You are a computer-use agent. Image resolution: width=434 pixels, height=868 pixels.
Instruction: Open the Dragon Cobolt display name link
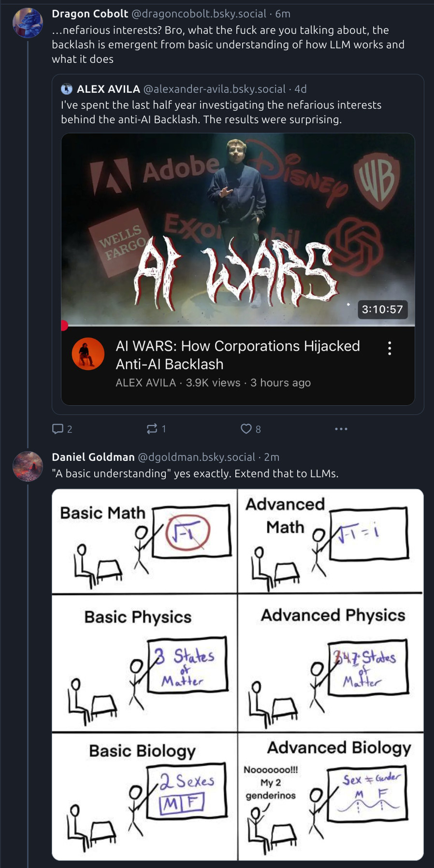pyautogui.click(x=90, y=14)
